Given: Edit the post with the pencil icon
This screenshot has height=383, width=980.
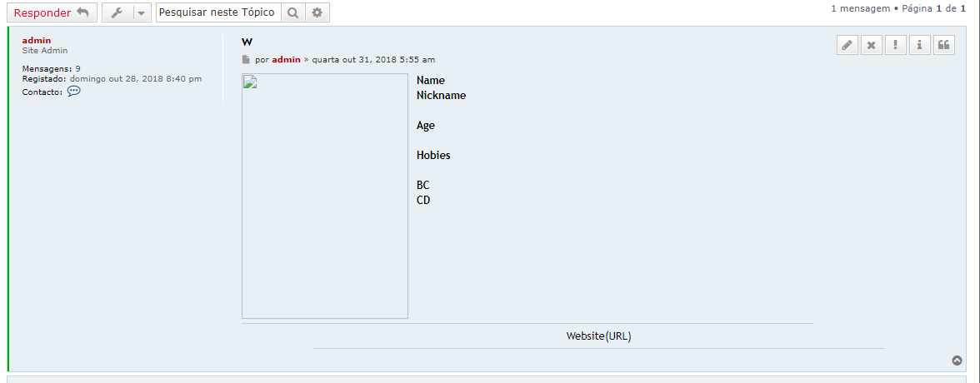Looking at the screenshot, I should click(847, 46).
